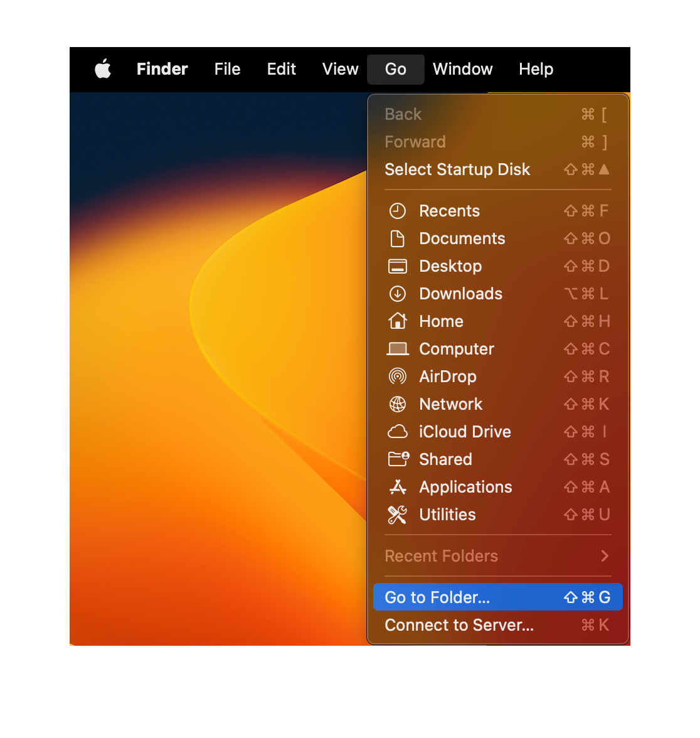The width and height of the screenshot is (700, 738).
Task: Click the Applications A-shaped icon
Action: point(398,487)
